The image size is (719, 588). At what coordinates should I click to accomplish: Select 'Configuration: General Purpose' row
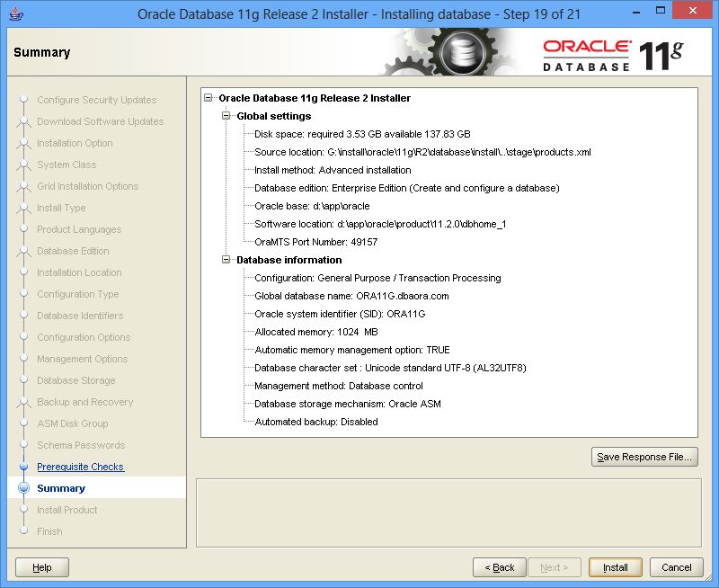377,278
